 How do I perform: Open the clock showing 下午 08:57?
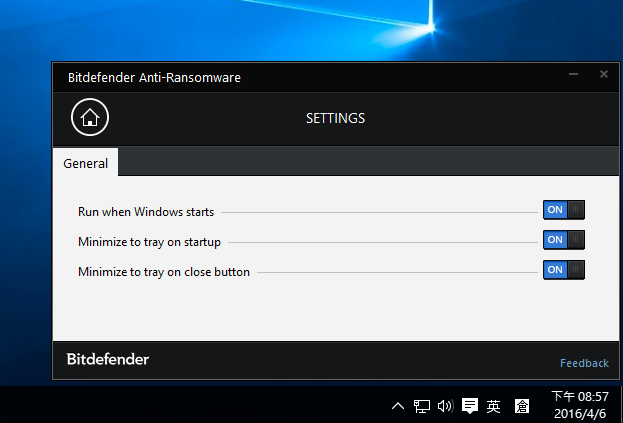point(580,405)
